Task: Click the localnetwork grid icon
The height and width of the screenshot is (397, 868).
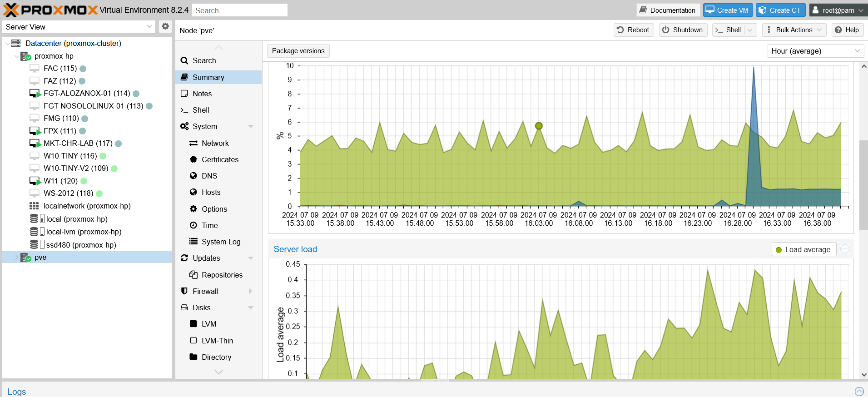Action: 34,206
